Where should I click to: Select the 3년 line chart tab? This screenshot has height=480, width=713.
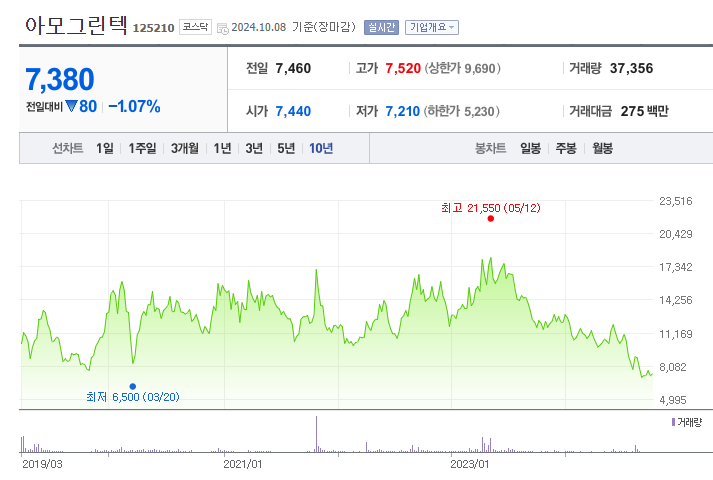tap(254, 148)
